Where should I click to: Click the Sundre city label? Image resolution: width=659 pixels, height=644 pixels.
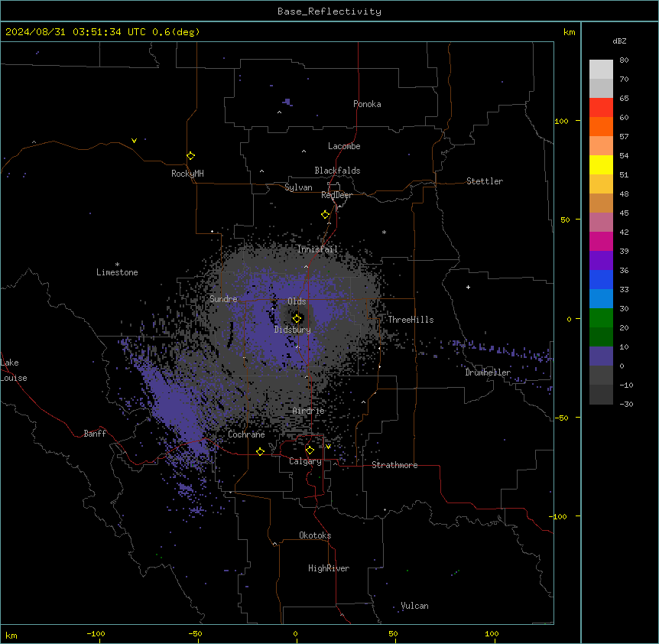[223, 299]
